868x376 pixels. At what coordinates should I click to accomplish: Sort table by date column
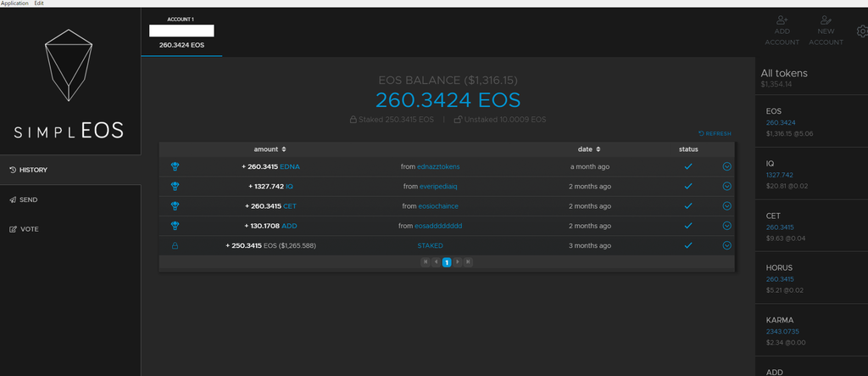pos(589,149)
